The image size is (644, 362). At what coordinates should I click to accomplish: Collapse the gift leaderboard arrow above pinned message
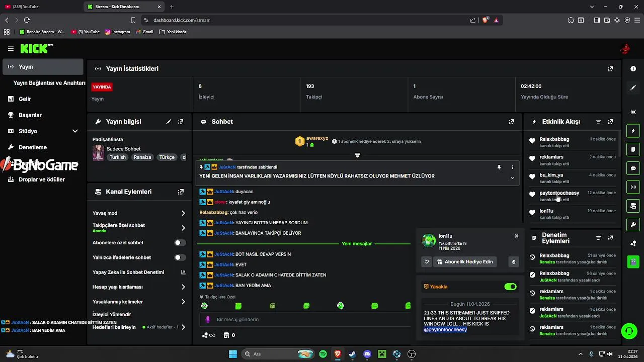pos(357,155)
